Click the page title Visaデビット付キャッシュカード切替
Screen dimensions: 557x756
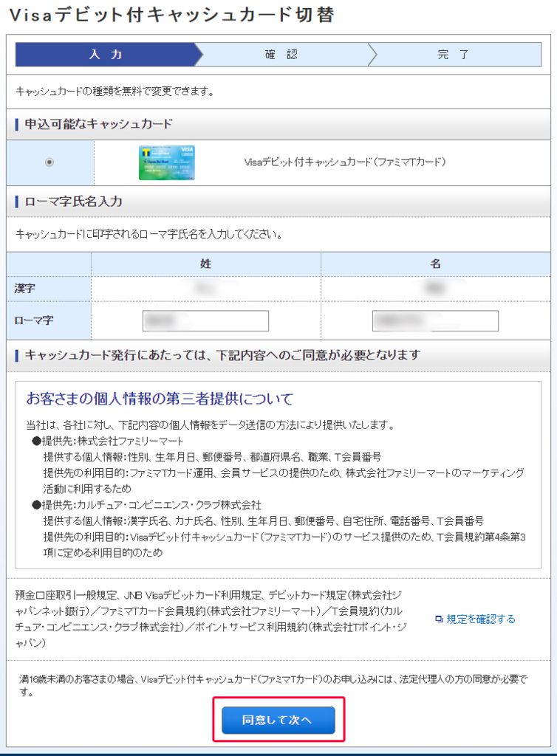pos(171,15)
